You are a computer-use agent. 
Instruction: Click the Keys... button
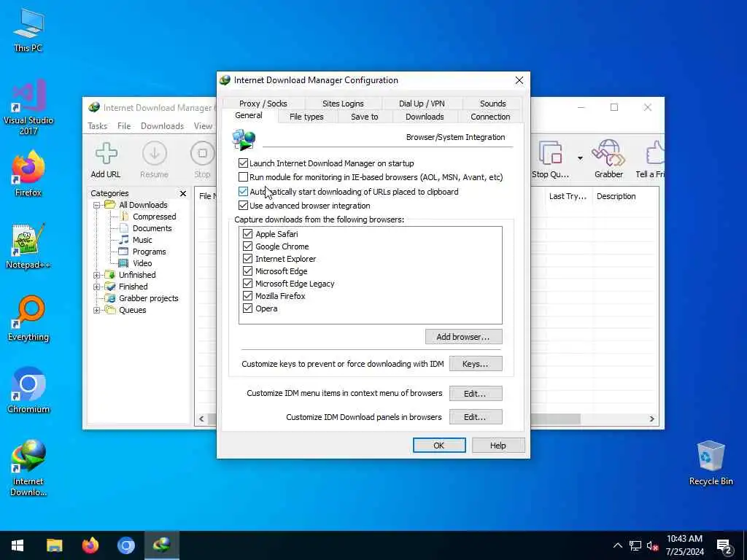tap(476, 364)
